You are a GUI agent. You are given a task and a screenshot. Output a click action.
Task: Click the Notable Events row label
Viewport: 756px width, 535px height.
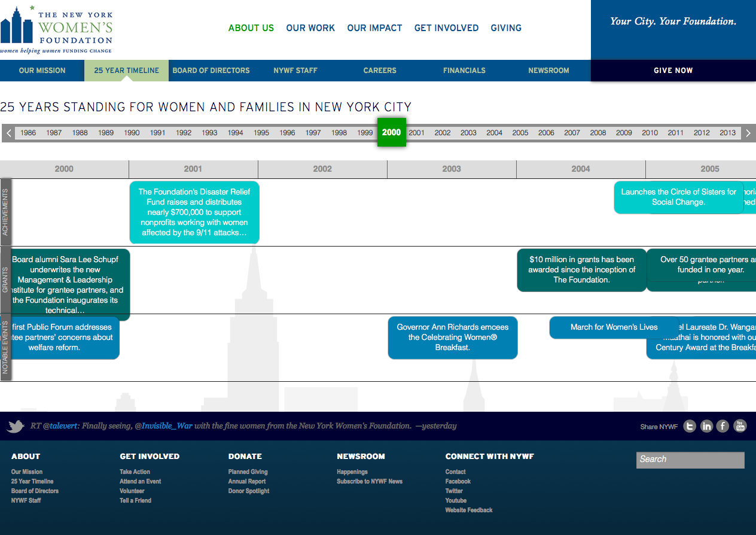point(5,347)
